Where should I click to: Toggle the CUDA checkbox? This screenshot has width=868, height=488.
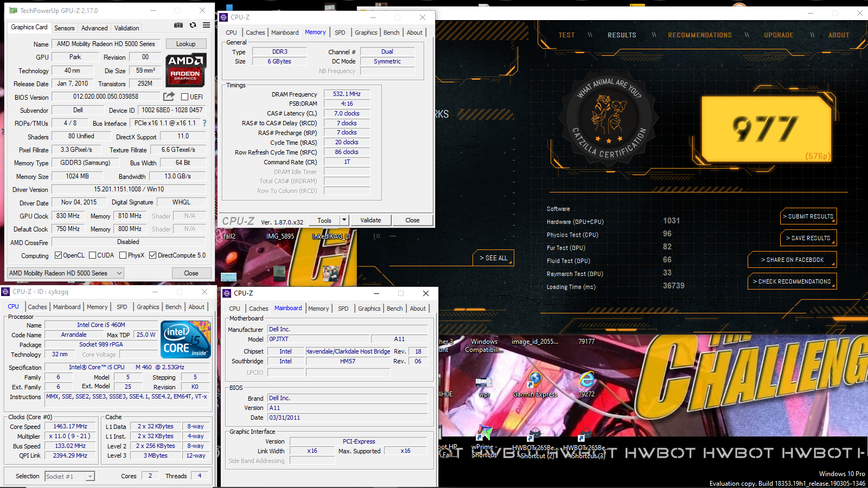93,255
